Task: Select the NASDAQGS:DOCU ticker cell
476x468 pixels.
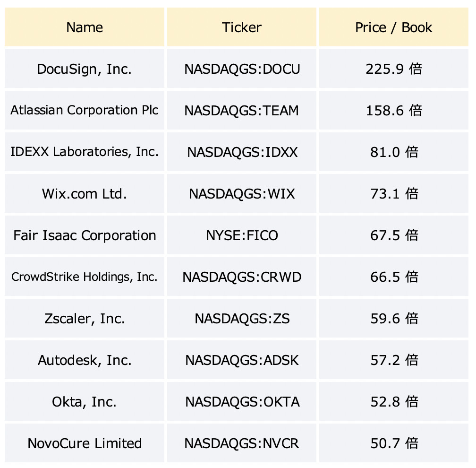Action: pyautogui.click(x=242, y=69)
